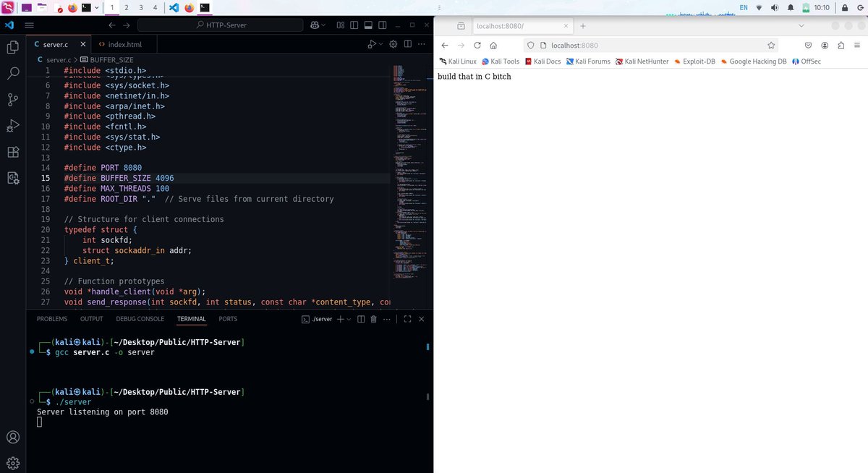Open new terminal launch profile dropdown
This screenshot has height=473, width=868.
point(349,319)
